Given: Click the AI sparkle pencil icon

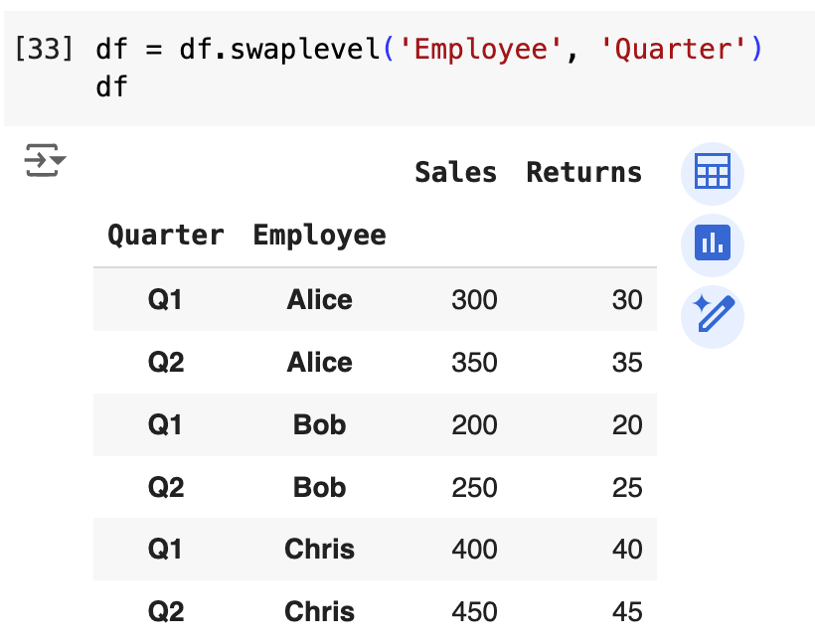Looking at the screenshot, I should (712, 315).
